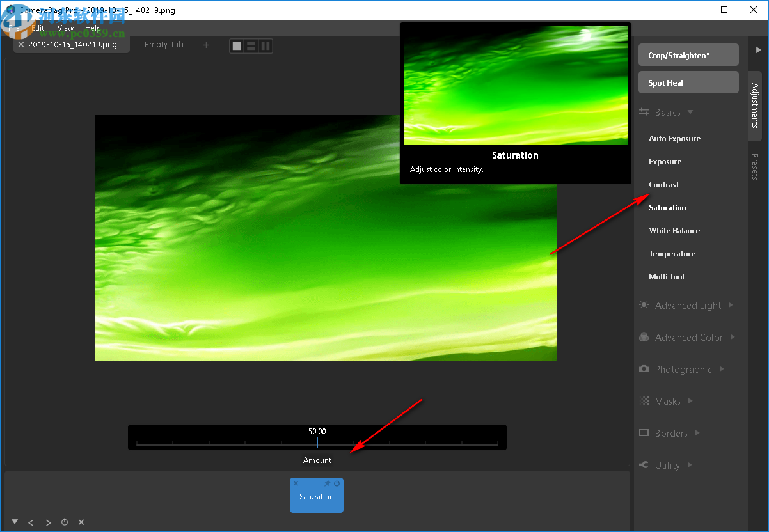This screenshot has height=532, width=769.
Task: Open the Edit menu
Action: click(38, 28)
